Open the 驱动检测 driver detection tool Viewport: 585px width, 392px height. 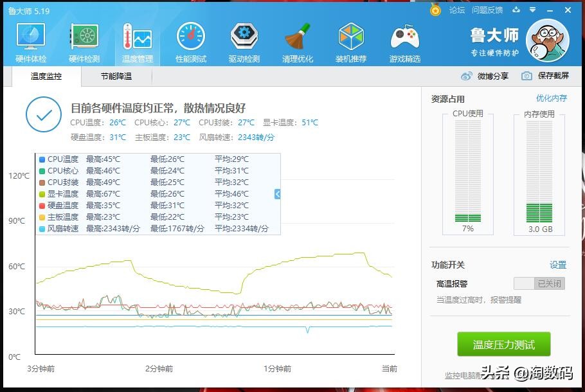[x=244, y=40]
